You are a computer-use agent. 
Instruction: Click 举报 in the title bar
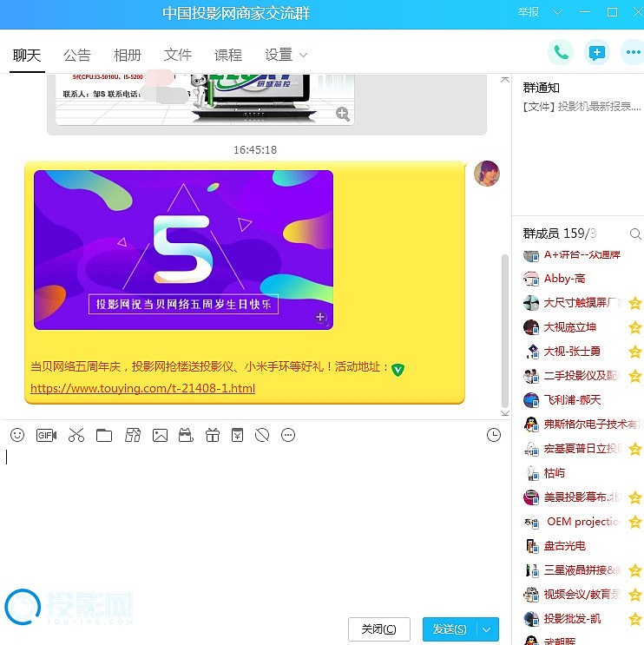tap(529, 12)
